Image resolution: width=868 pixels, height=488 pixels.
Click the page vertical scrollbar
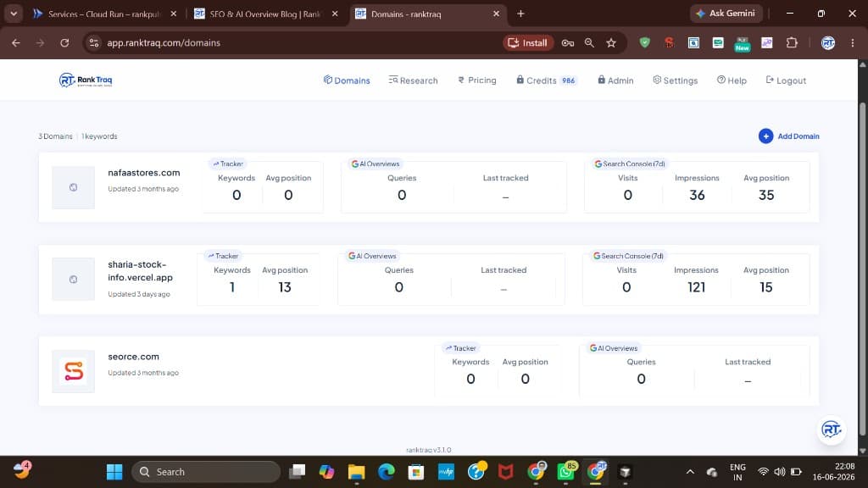coord(862,269)
